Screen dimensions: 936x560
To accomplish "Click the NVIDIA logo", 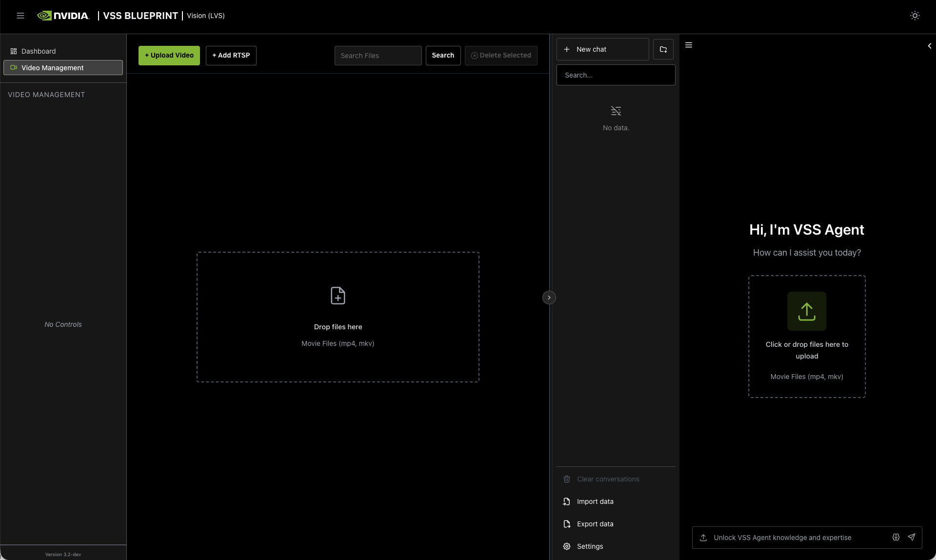I will [63, 16].
